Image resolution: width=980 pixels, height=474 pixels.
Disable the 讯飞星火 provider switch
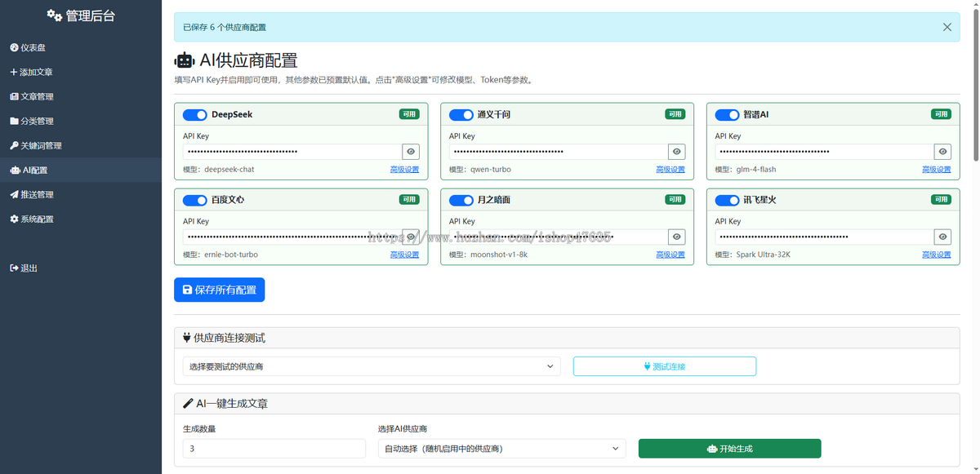(727, 200)
